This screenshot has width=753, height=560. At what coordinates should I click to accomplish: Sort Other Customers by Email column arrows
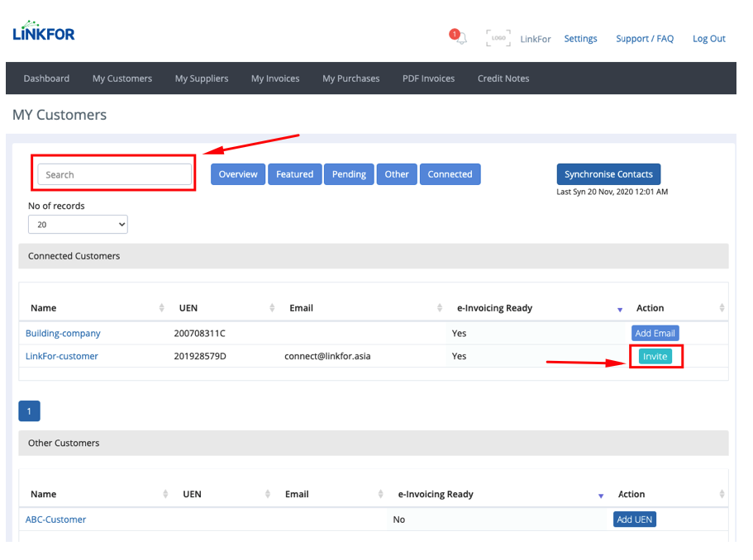coord(380,494)
